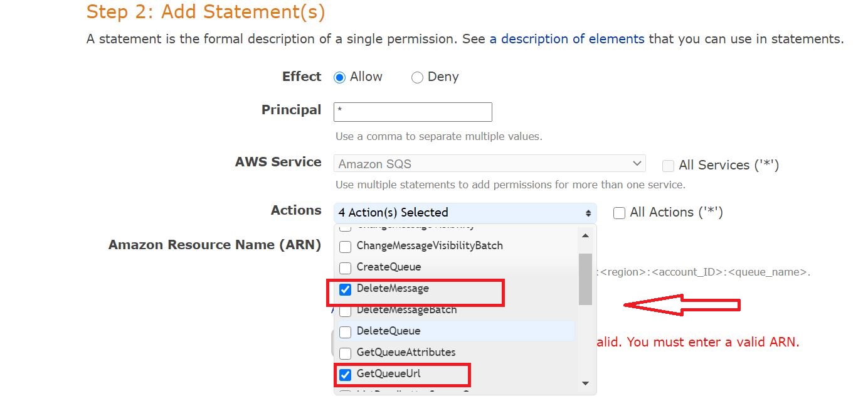Viewport: 868px width, 408px height.
Task: Click the scroll up arrow in actions list
Action: pos(585,235)
